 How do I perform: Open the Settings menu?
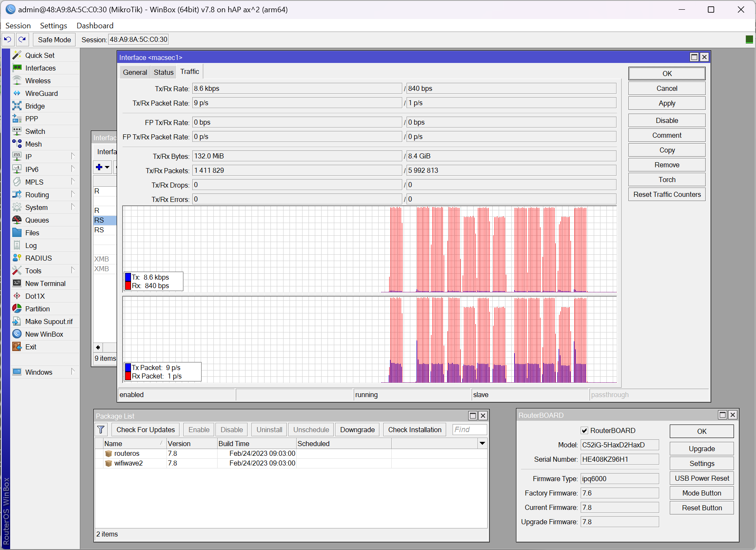point(53,26)
